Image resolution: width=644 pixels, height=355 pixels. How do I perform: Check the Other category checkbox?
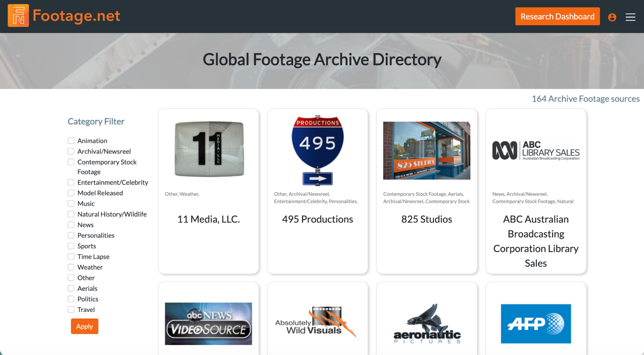(x=71, y=278)
